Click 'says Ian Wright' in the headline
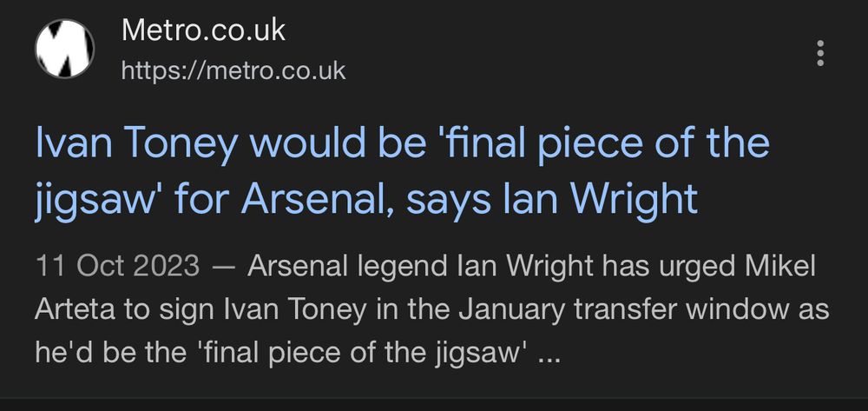 tap(552, 198)
